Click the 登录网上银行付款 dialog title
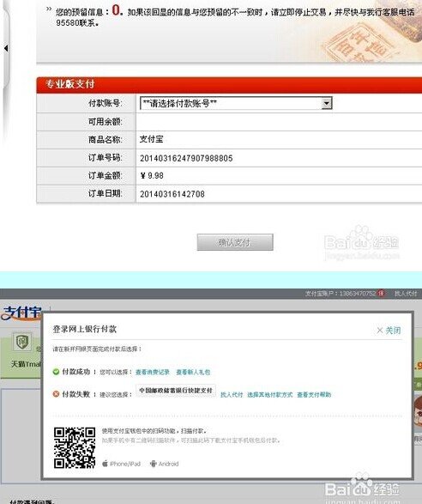The image size is (422, 504). point(84,329)
